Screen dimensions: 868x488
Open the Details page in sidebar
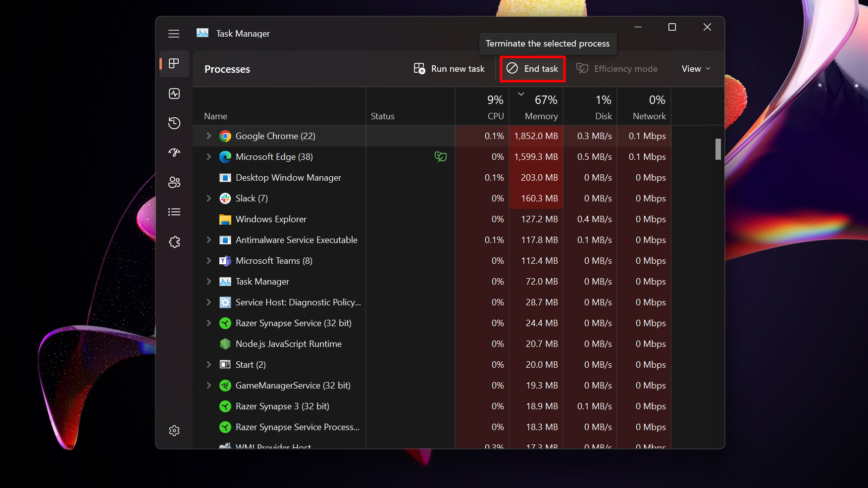174,212
